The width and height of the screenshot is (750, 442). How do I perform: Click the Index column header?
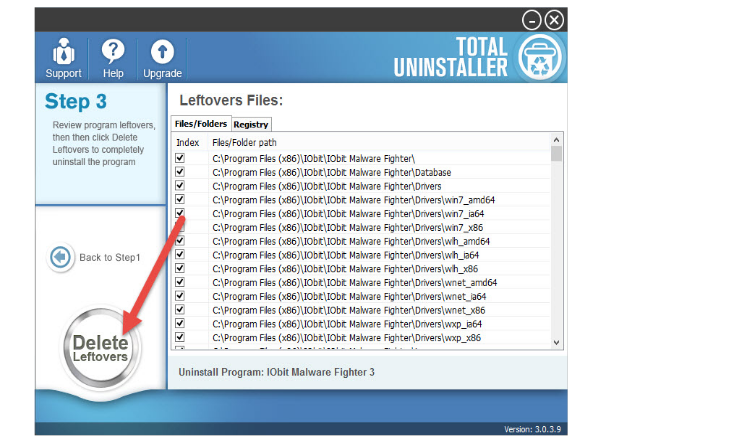pos(188,143)
